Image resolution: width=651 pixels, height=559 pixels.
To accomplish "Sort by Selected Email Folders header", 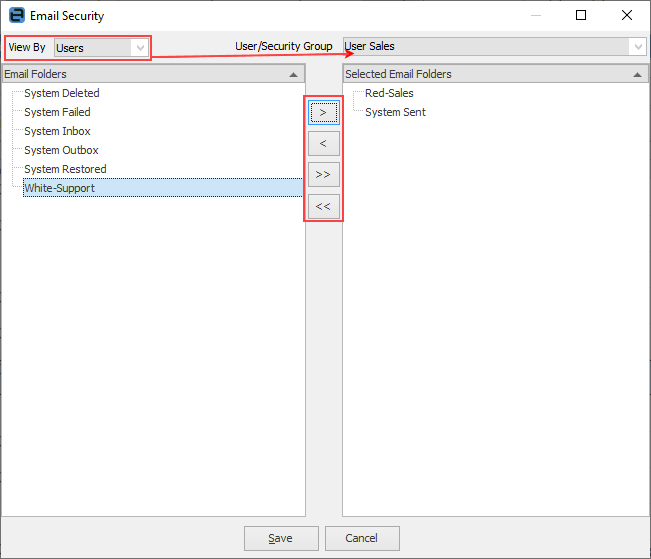I will pos(495,74).
